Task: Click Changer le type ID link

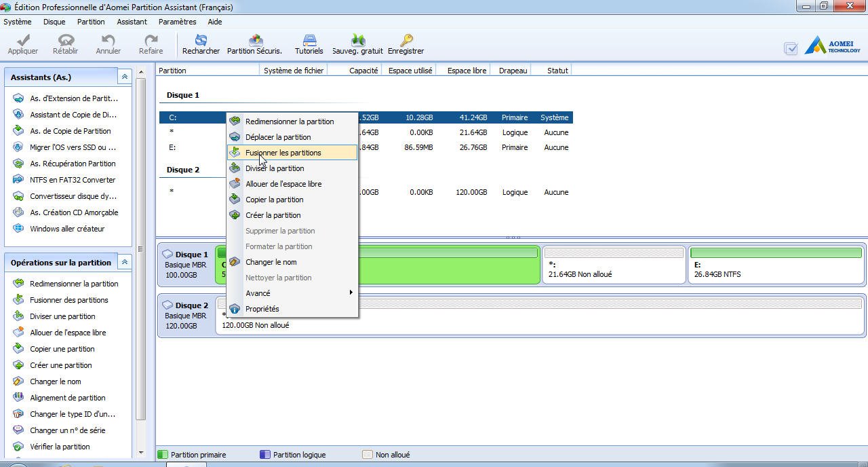Action: [73, 414]
